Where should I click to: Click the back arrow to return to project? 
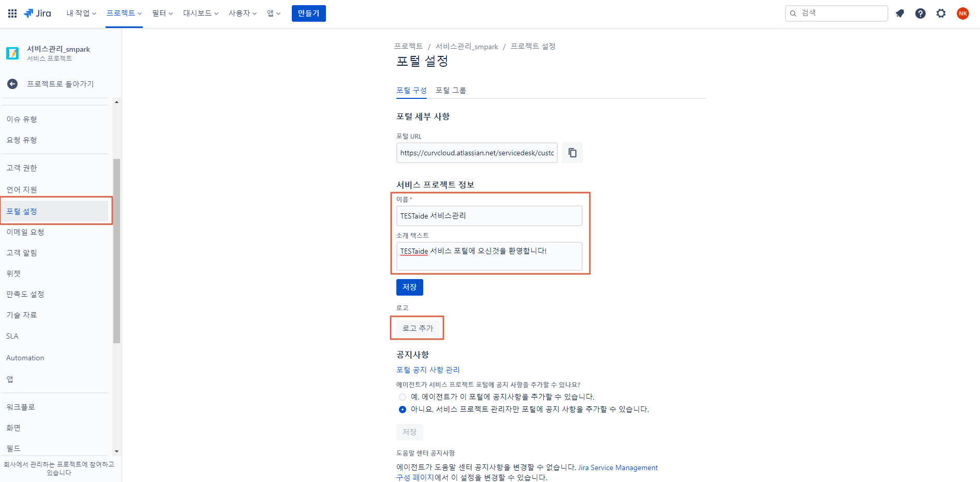(12, 84)
